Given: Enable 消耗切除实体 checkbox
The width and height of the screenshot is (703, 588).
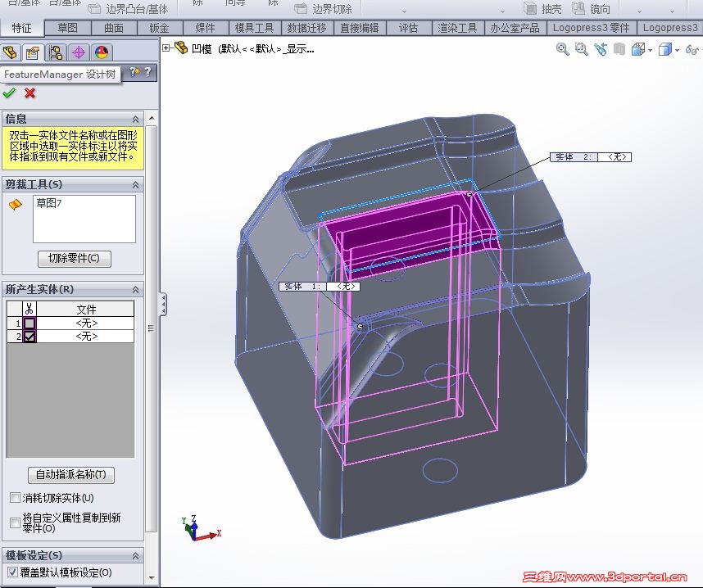Looking at the screenshot, I should click(15, 497).
